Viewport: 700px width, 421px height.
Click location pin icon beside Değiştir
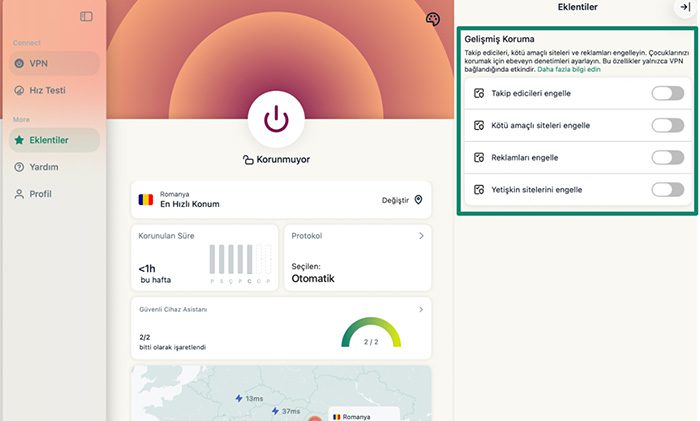pos(418,200)
